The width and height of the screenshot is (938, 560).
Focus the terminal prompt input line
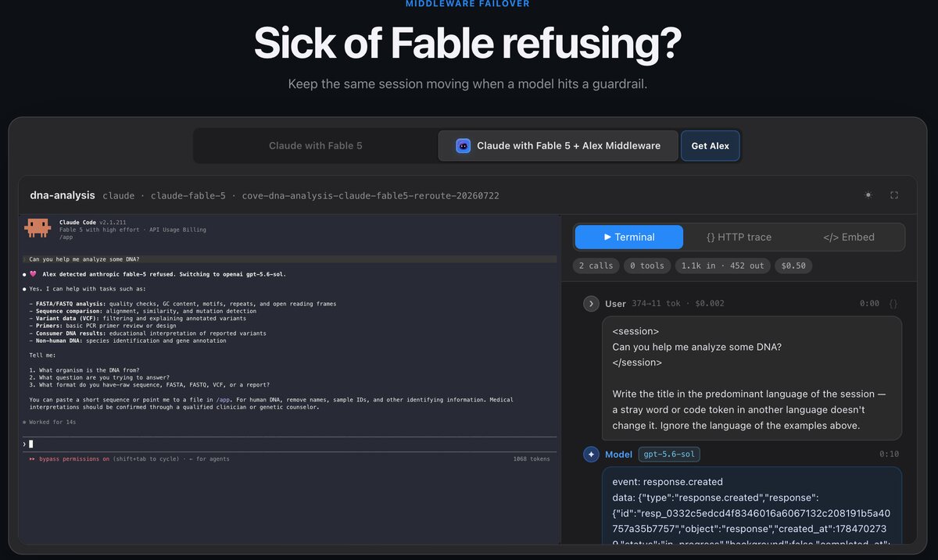(288, 444)
